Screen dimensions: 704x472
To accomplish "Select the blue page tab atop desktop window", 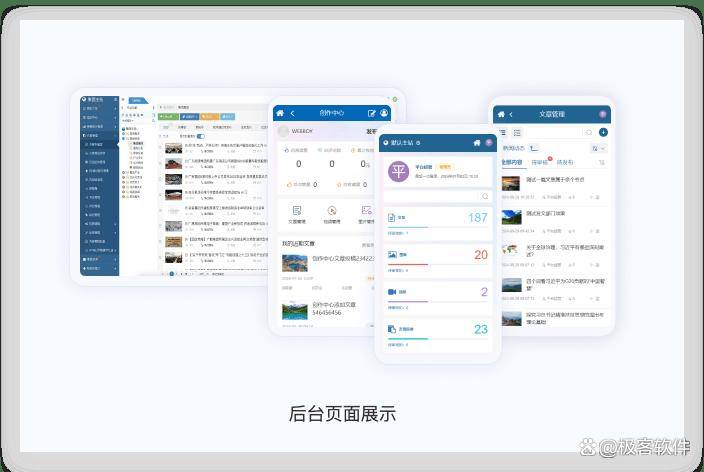I will pyautogui.click(x=138, y=100).
